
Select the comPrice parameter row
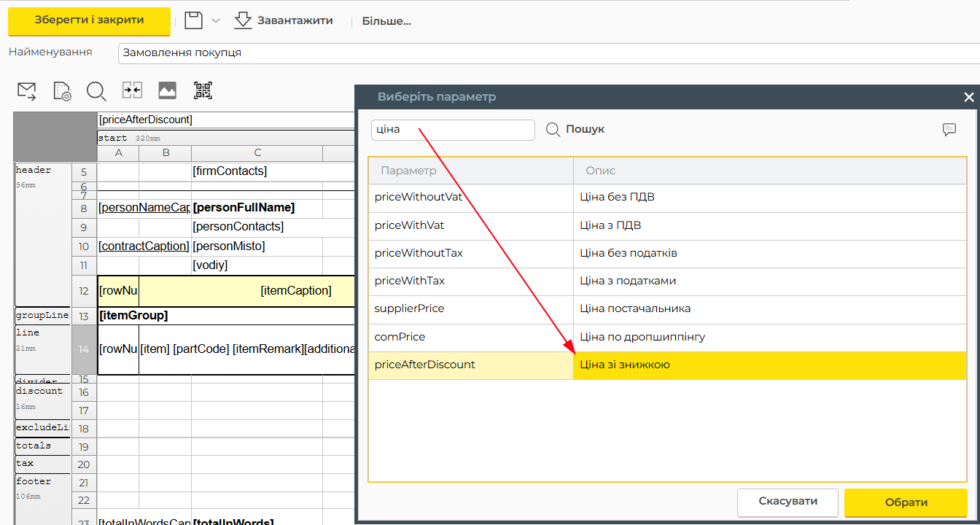pyautogui.click(x=668, y=337)
